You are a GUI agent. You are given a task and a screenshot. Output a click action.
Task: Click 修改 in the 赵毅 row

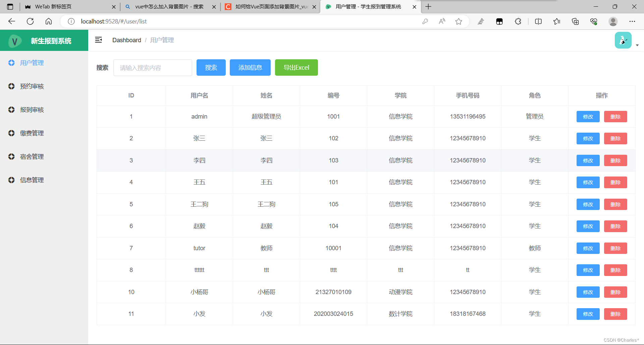point(588,226)
